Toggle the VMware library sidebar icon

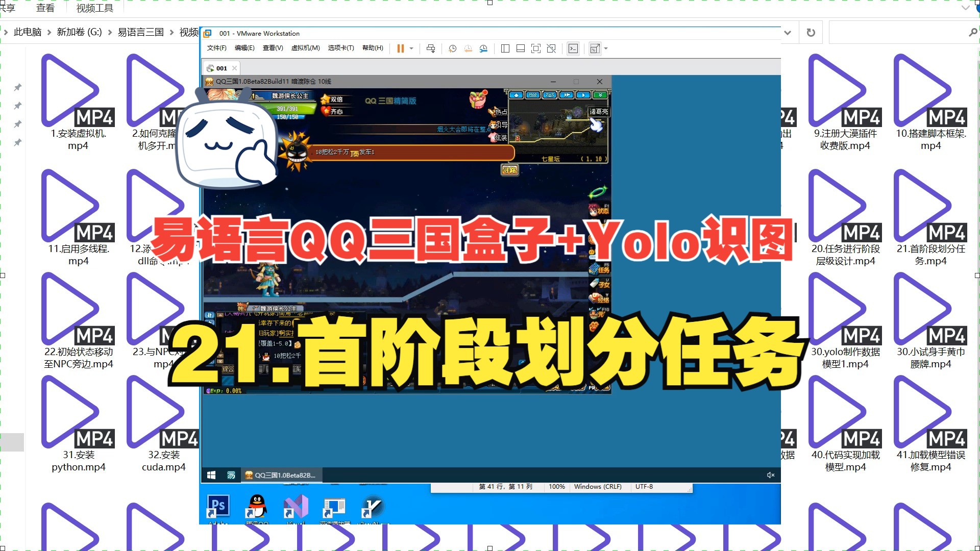point(505,48)
